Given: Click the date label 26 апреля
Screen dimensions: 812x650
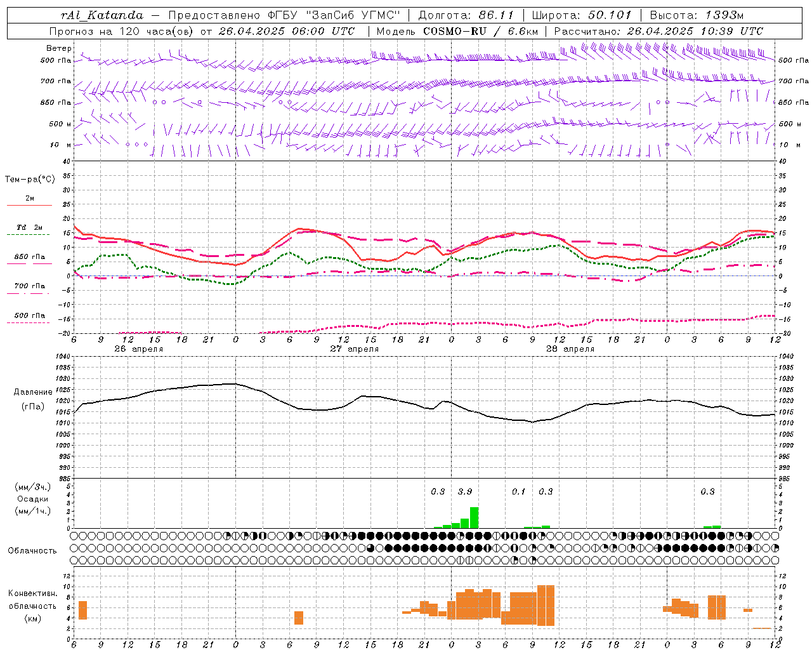Looking at the screenshot, I should point(138,349).
